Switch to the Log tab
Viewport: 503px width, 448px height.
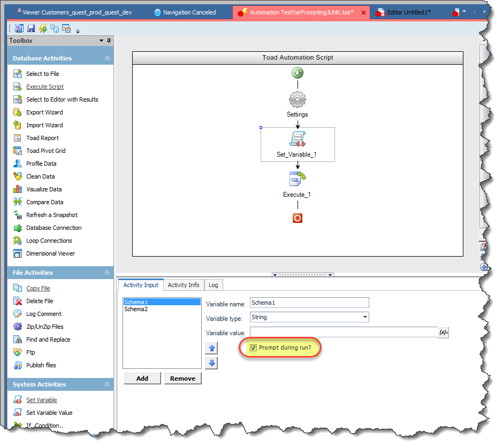(214, 285)
